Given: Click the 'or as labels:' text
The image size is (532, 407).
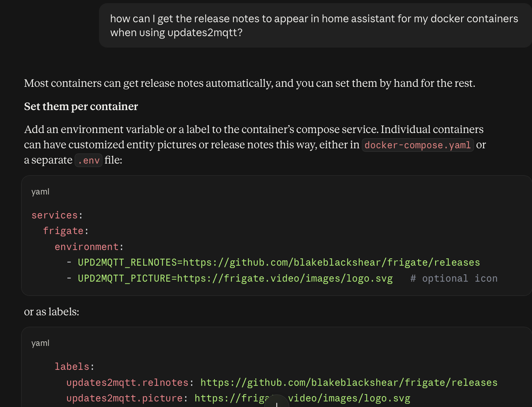Looking at the screenshot, I should (52, 312).
